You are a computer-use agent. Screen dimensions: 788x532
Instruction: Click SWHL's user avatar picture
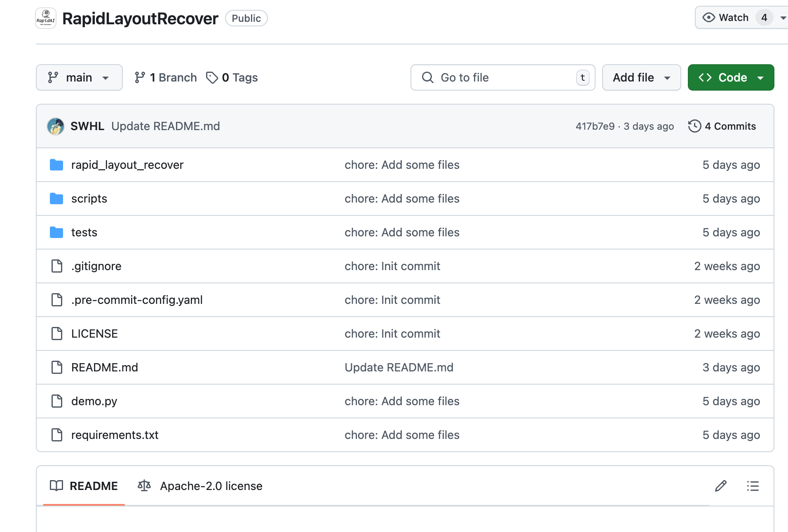click(56, 126)
